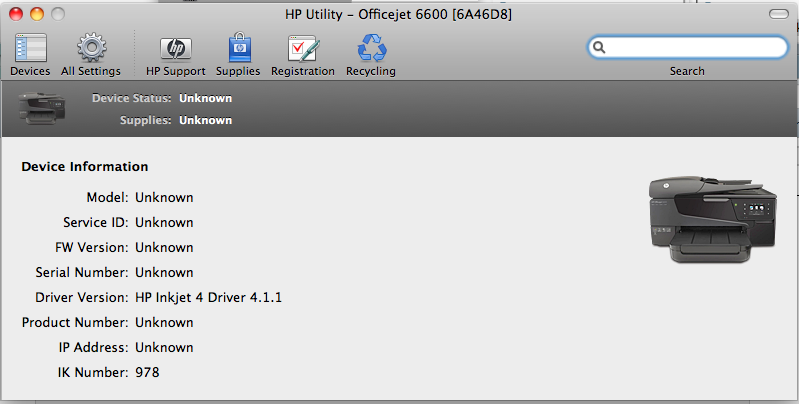Click the Supplies Unknown status value
This screenshot has width=799, height=404.
205,120
